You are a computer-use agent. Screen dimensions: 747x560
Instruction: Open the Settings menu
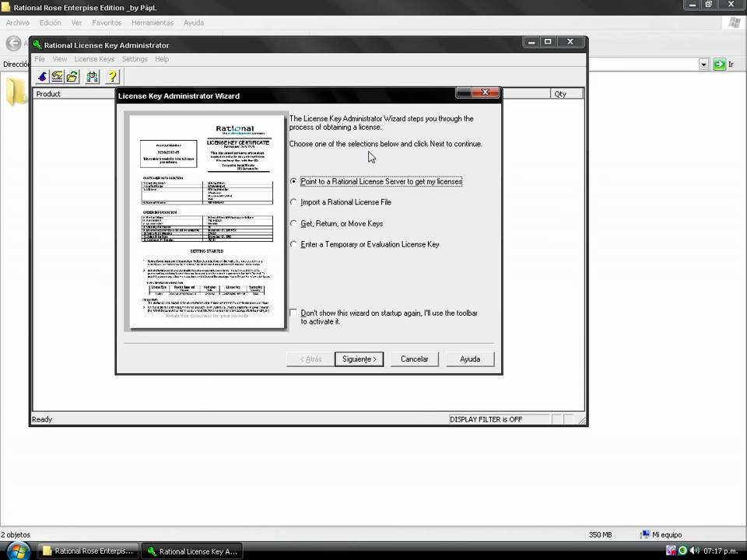[x=135, y=59]
